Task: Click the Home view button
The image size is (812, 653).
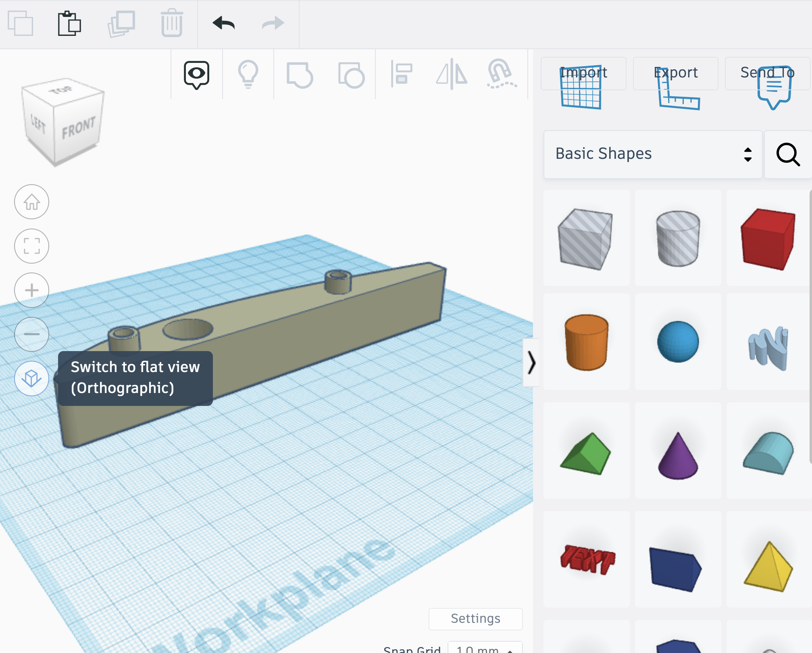Action: [32, 202]
